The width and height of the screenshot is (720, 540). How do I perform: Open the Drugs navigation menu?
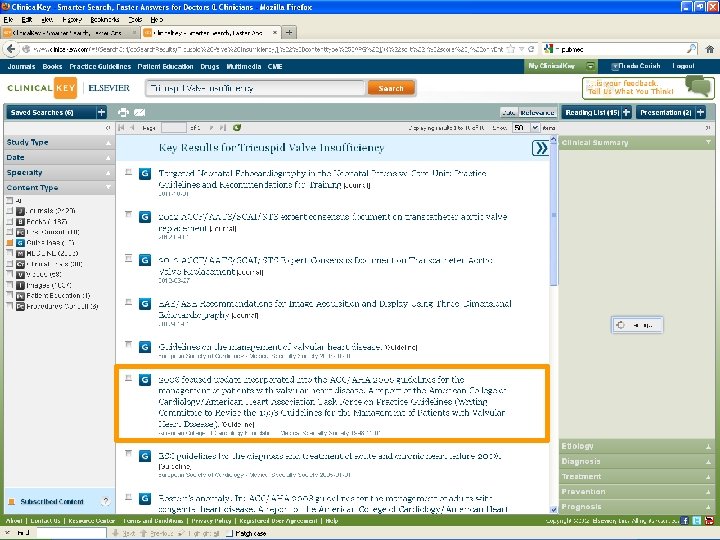click(x=210, y=67)
